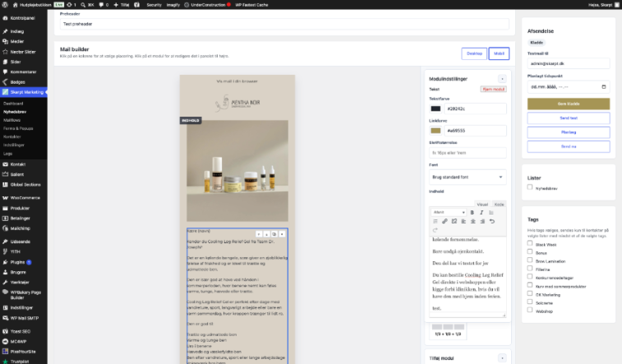Click the Send nu button

(569, 147)
